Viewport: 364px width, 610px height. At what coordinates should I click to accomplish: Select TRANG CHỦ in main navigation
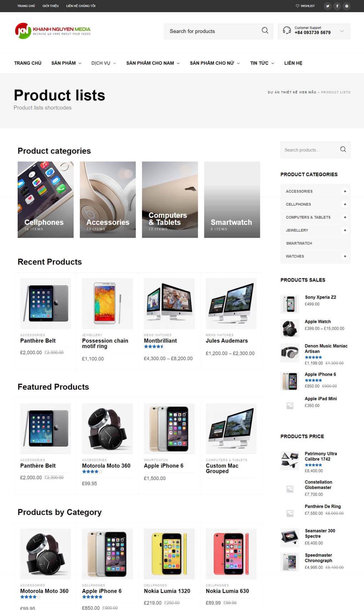pos(28,63)
